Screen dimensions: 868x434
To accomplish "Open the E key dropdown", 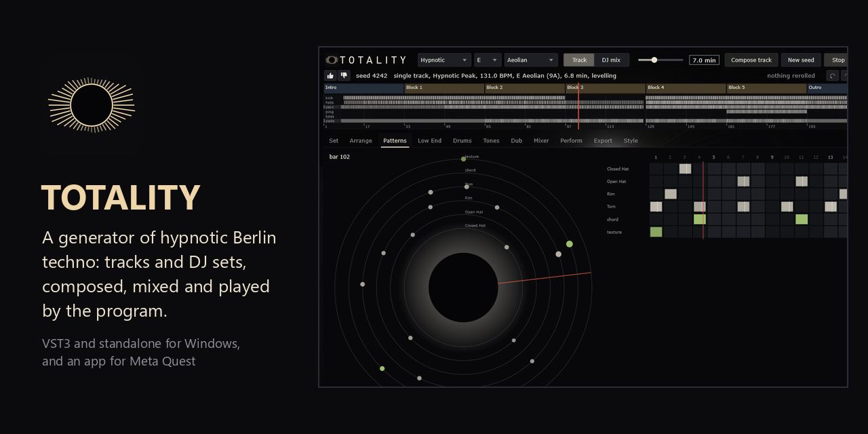I will tap(488, 60).
